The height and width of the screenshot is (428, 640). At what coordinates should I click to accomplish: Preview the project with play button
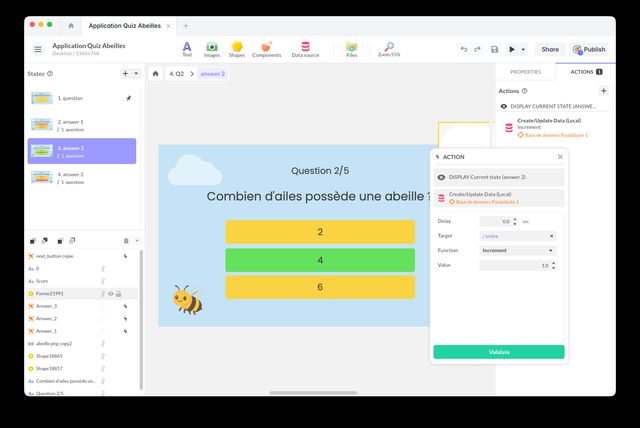coord(511,49)
